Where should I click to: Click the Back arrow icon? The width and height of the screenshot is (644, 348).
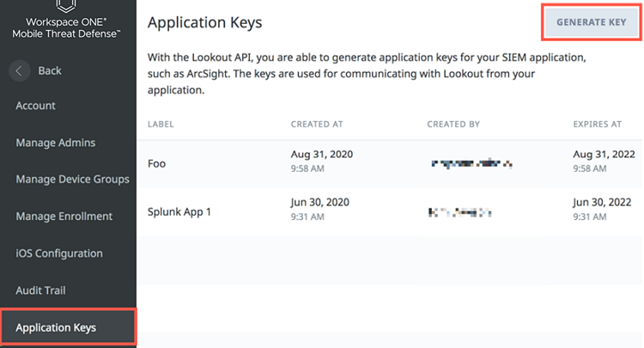[x=19, y=70]
